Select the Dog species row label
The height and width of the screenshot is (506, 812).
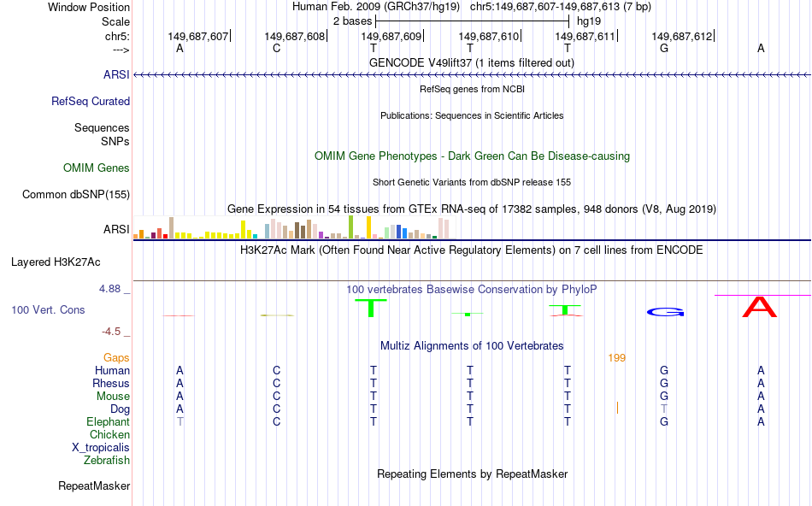120,409
